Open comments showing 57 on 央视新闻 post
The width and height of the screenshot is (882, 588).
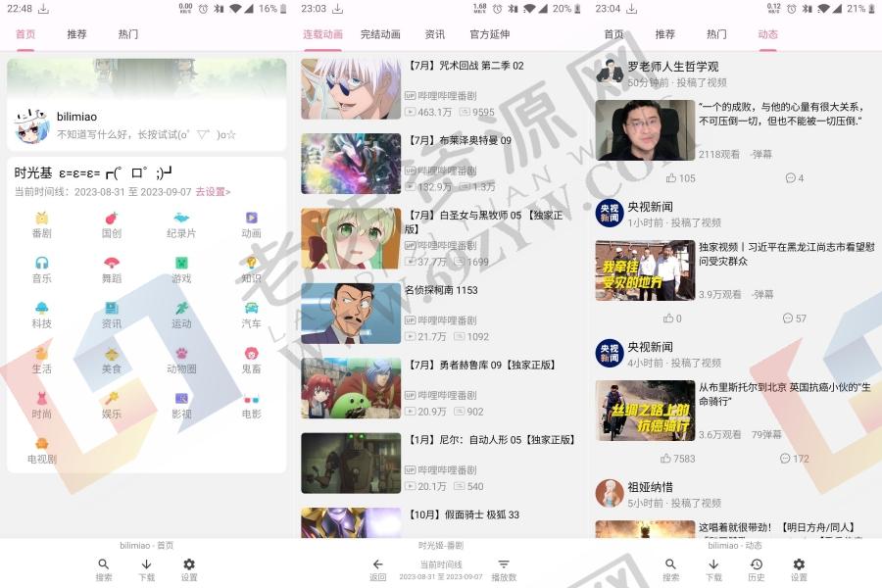coord(795,318)
